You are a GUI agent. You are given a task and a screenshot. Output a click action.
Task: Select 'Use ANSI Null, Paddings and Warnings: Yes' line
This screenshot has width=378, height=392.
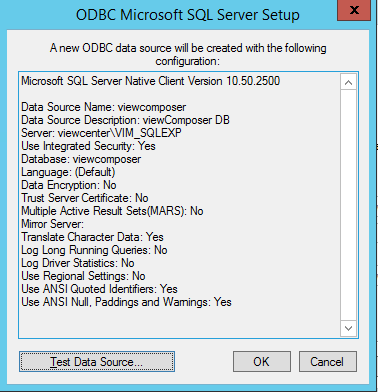126,302
